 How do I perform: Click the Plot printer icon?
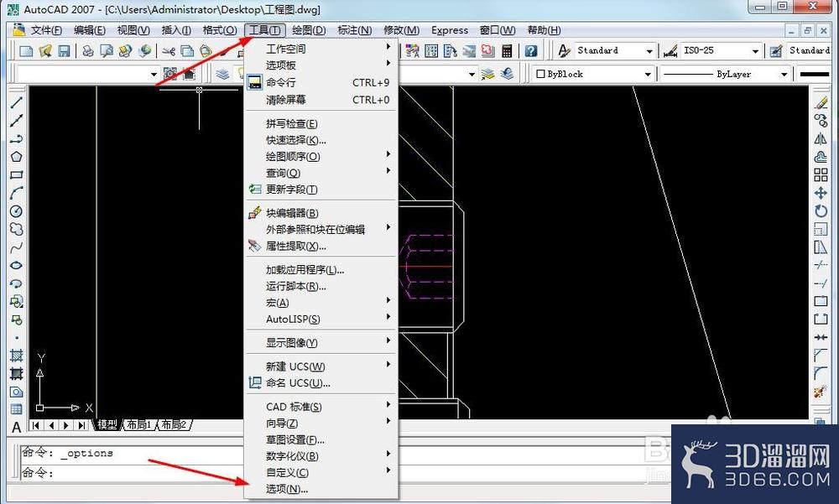coord(88,51)
